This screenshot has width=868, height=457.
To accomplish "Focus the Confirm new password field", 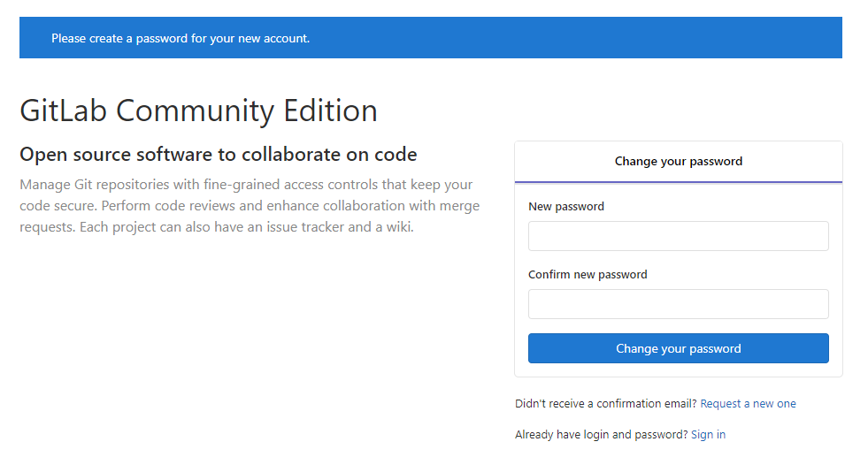I will pos(678,304).
